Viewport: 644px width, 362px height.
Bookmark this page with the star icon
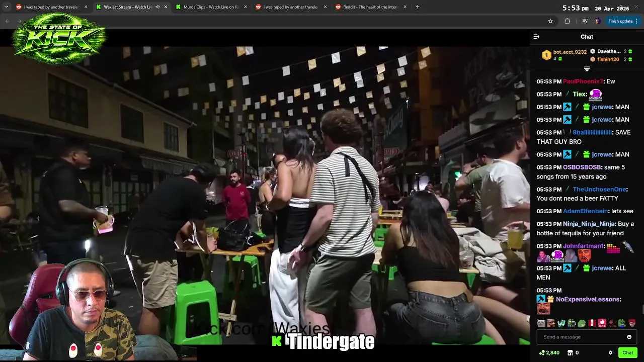click(x=550, y=21)
